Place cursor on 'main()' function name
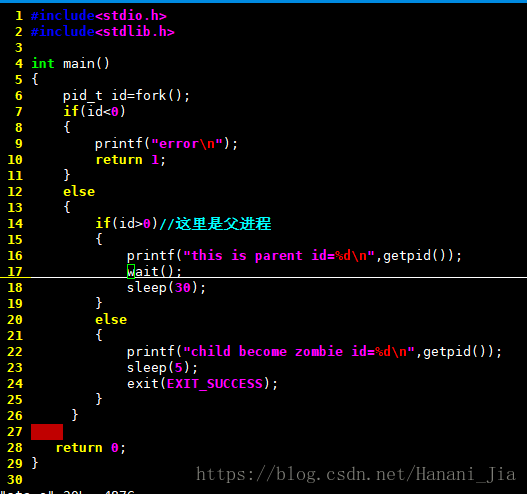527x494 pixels. [86, 64]
